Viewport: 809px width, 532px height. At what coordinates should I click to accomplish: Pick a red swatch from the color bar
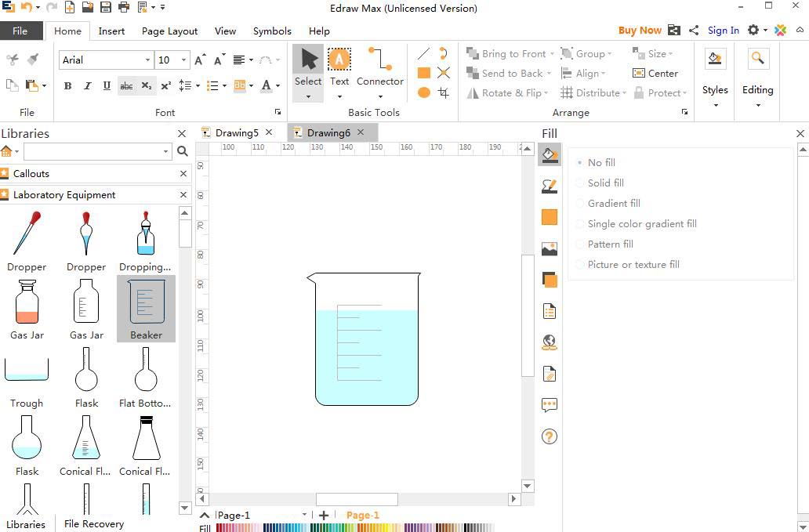221,528
